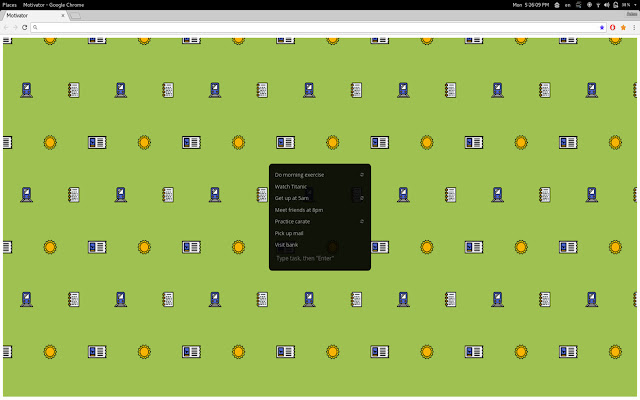
Task: Click the 'Do morning exercise' task
Action: click(x=299, y=175)
